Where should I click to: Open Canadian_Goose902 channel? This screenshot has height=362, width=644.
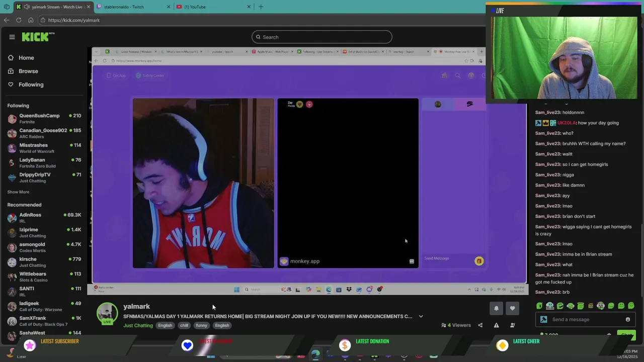tap(44, 133)
